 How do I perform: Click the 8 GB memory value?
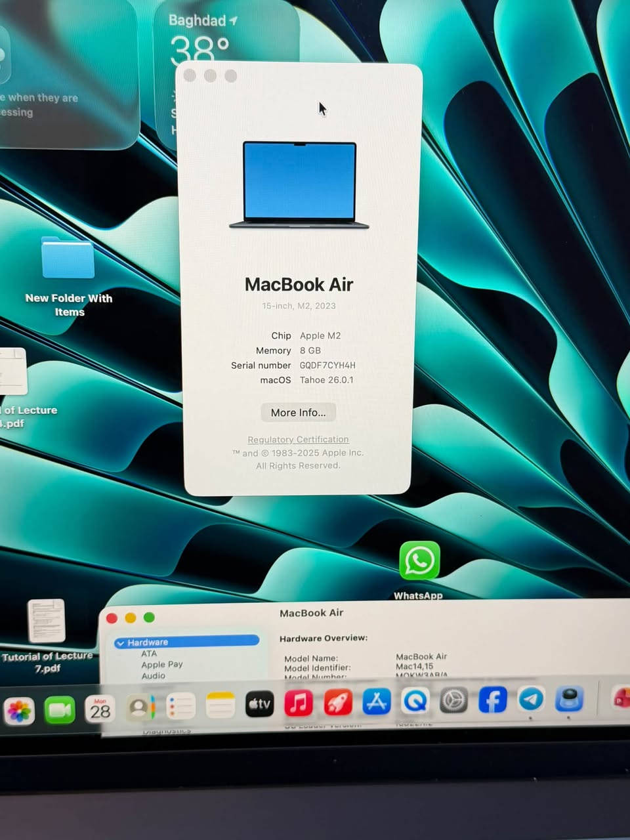310,350
